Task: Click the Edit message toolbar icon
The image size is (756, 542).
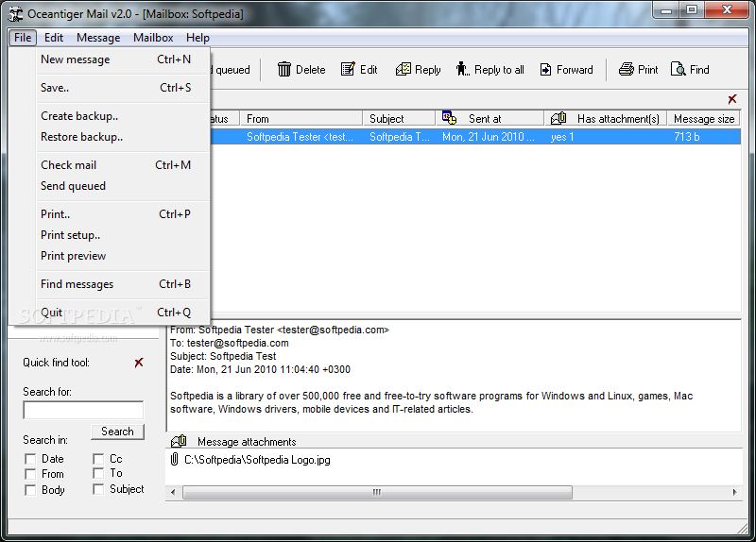Action: (x=348, y=69)
